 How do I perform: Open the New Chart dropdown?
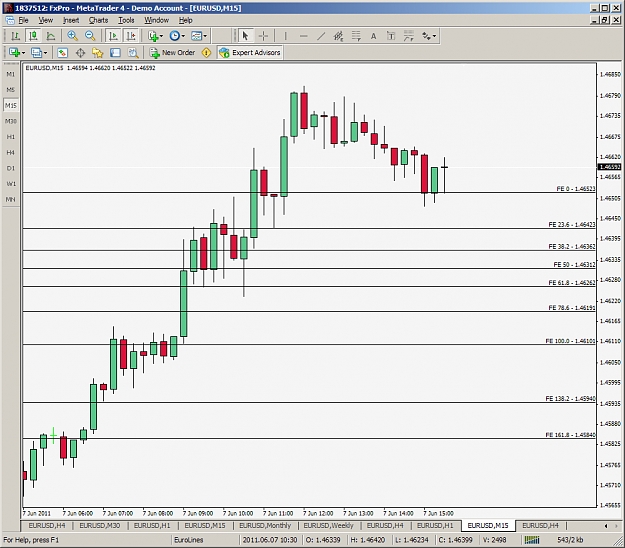pyautogui.click(x=17, y=53)
